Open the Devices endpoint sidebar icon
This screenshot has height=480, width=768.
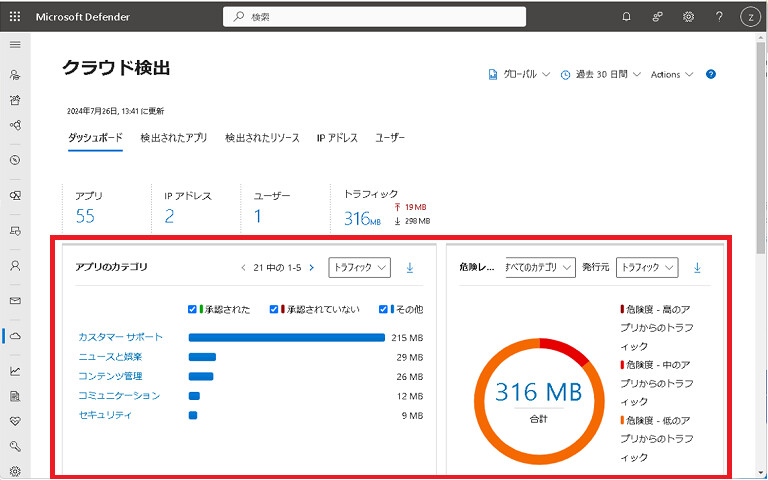click(15, 231)
